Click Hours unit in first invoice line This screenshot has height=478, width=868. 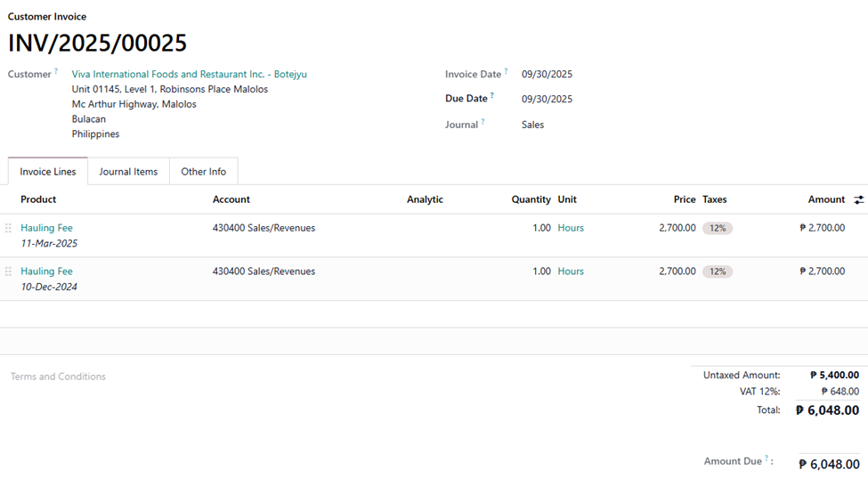click(x=571, y=228)
